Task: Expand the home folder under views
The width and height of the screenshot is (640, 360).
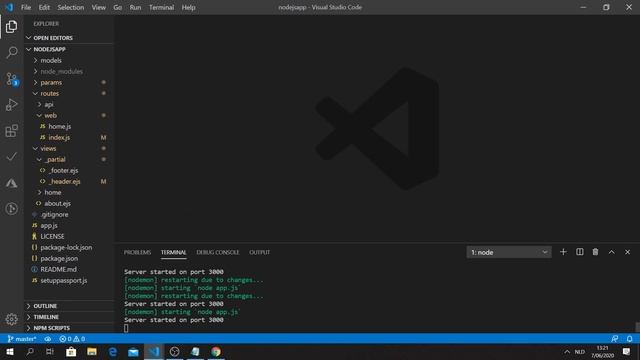Action: click(69, 192)
